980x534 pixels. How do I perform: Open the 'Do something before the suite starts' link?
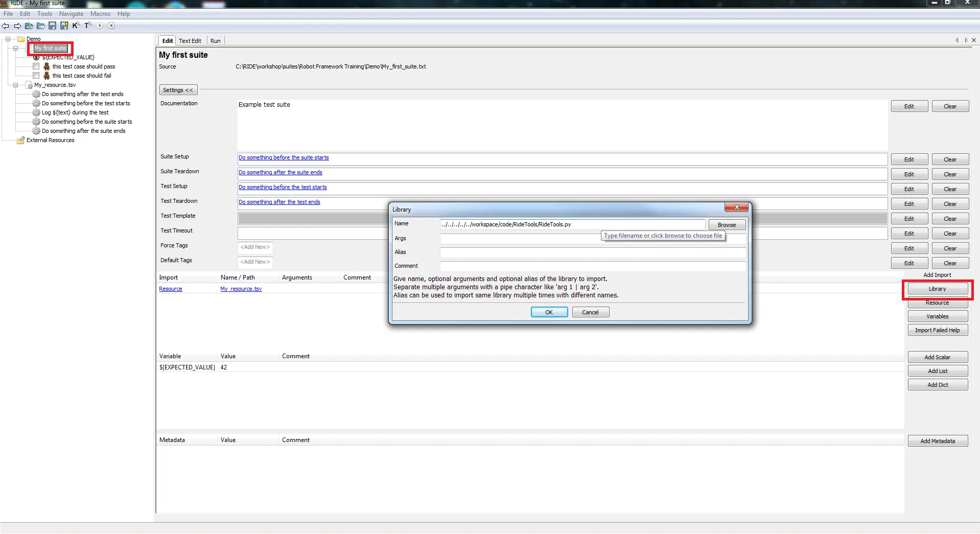tap(284, 157)
